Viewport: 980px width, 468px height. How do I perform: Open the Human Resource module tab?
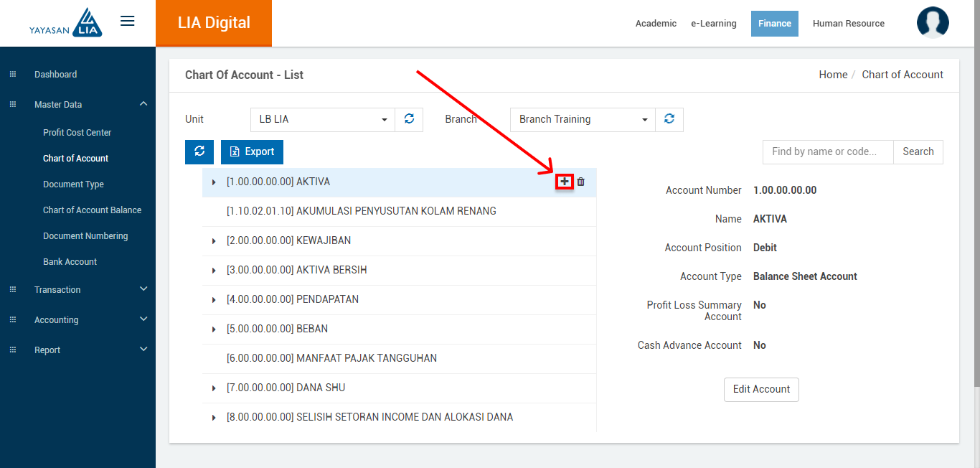(x=848, y=24)
